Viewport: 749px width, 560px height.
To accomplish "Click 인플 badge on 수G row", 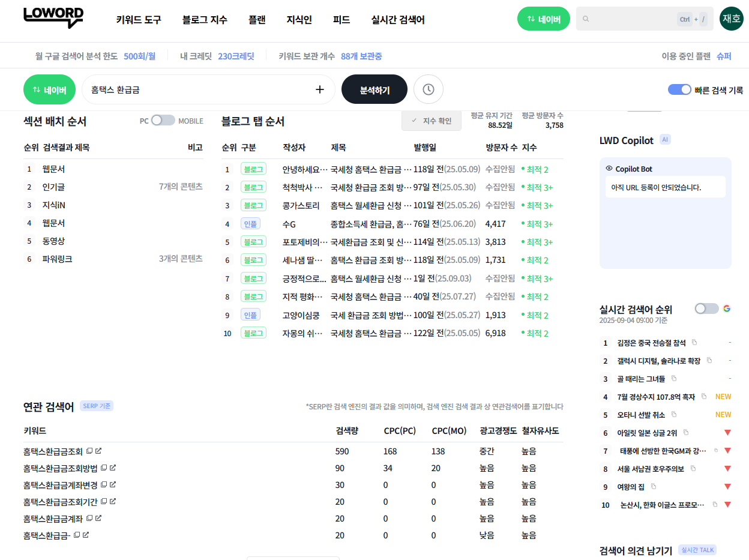I will pyautogui.click(x=250, y=223).
